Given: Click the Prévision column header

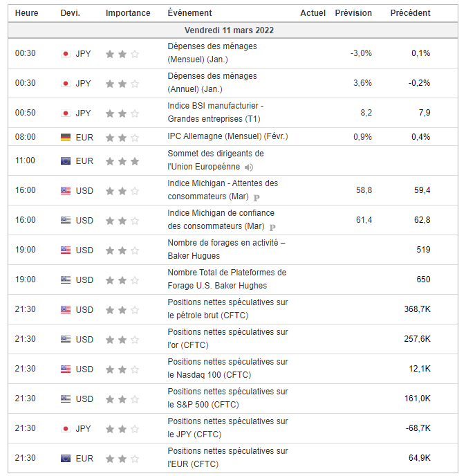Looking at the screenshot, I should [x=353, y=13].
